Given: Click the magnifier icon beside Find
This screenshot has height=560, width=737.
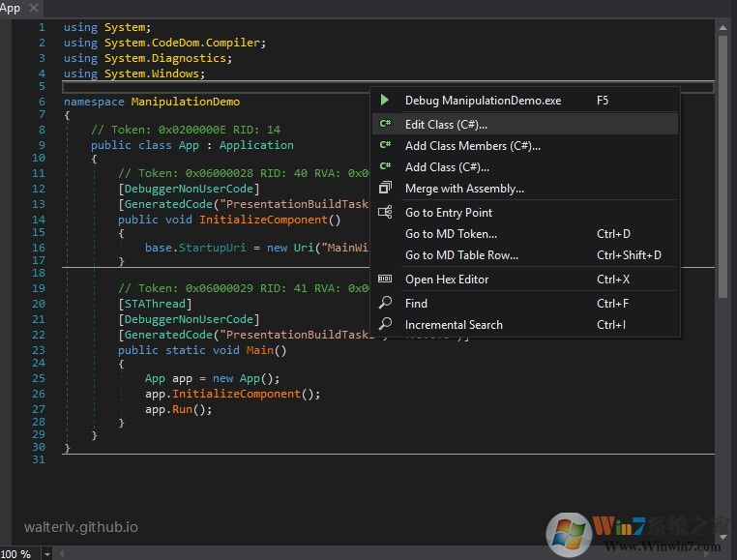Looking at the screenshot, I should 385,304.
